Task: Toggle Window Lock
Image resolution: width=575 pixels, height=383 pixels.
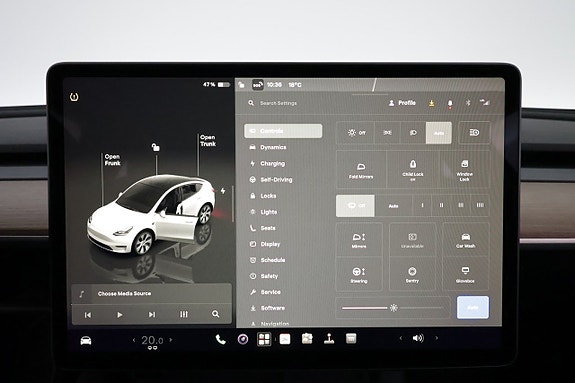Action: point(465,169)
